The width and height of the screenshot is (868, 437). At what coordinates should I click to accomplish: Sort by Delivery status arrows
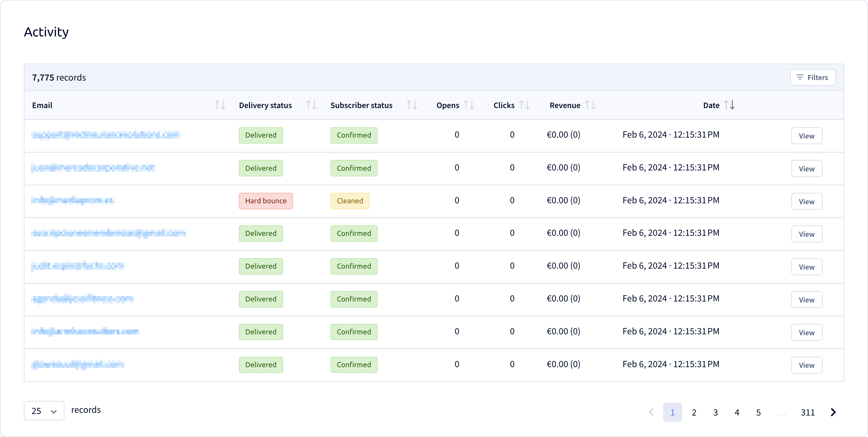click(311, 105)
